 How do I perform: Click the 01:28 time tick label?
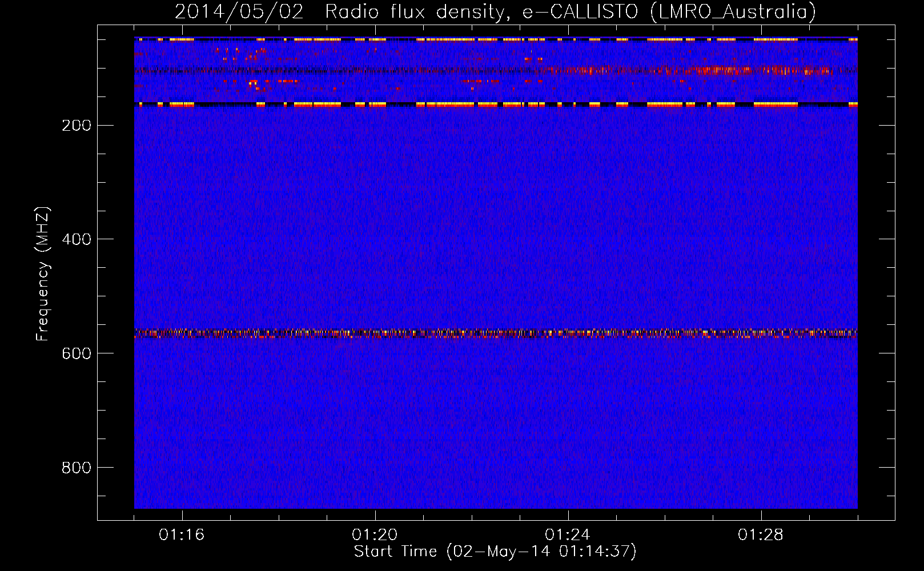pos(761,535)
